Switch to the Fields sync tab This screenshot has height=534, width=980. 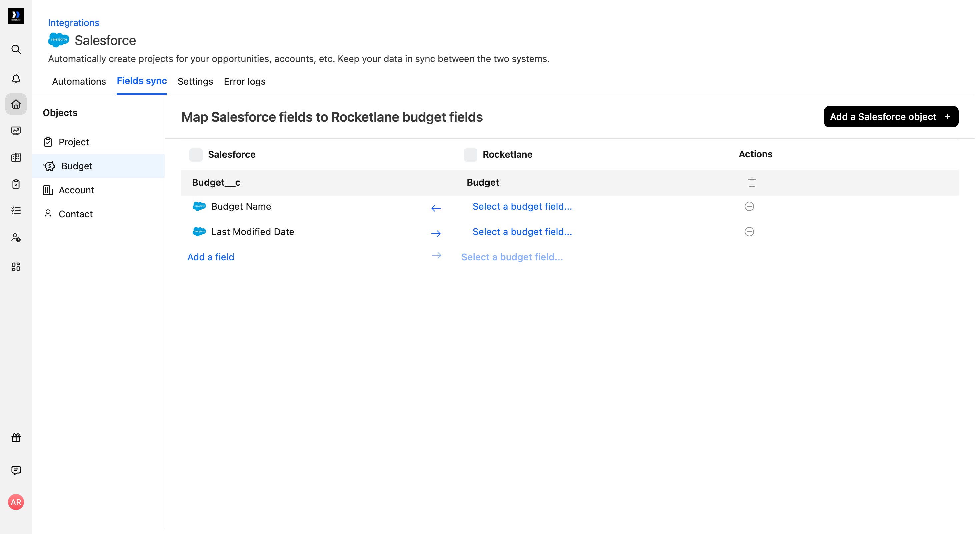[142, 81]
